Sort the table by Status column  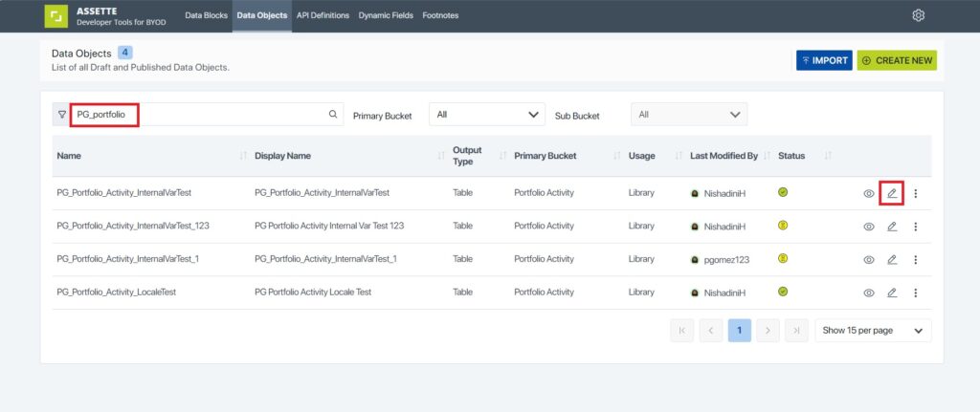(x=828, y=156)
